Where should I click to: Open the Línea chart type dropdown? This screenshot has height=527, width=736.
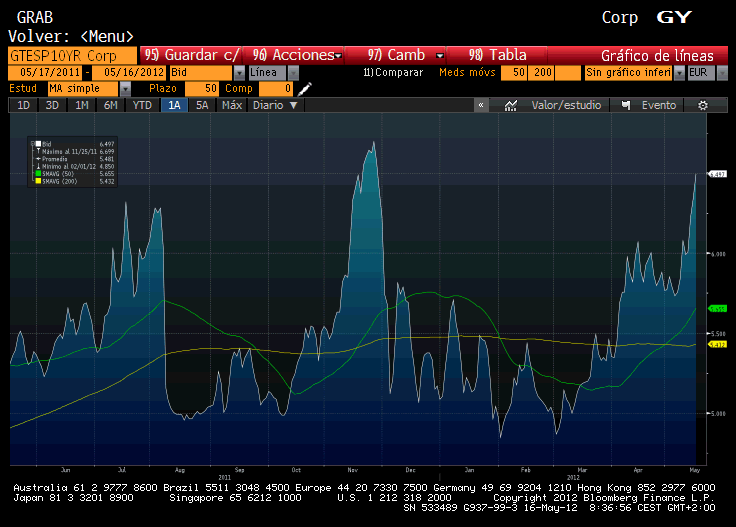coord(293,73)
